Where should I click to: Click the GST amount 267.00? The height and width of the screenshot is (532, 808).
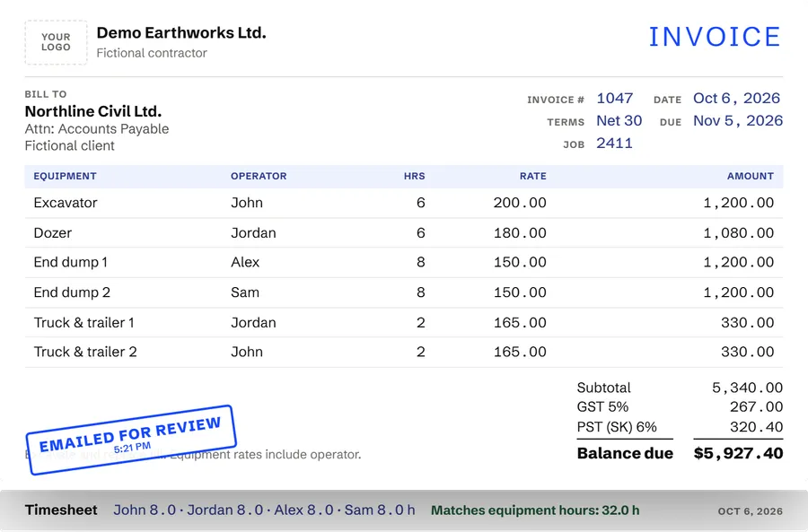pos(756,407)
